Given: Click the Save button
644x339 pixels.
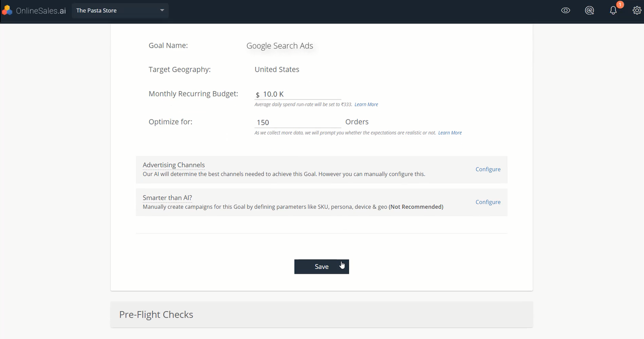Looking at the screenshot, I should [x=322, y=267].
